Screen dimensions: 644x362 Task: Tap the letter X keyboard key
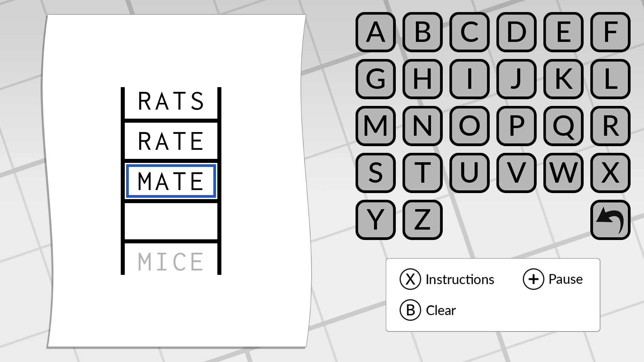610,173
